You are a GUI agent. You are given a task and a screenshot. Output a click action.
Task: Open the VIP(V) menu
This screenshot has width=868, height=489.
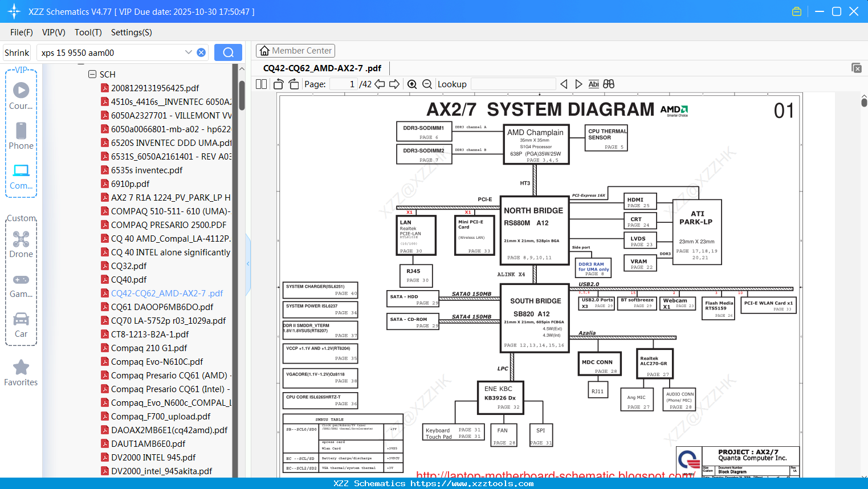(54, 32)
